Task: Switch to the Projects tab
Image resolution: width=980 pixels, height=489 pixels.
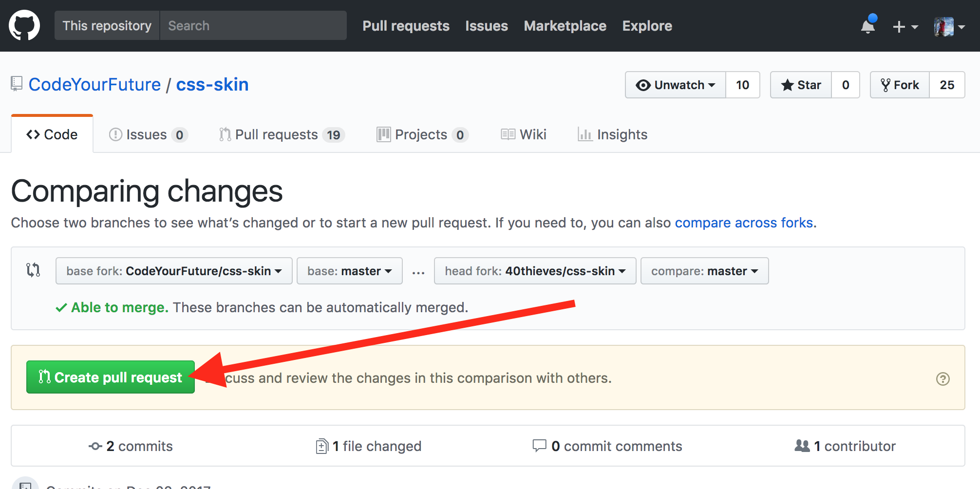Action: pyautogui.click(x=422, y=134)
